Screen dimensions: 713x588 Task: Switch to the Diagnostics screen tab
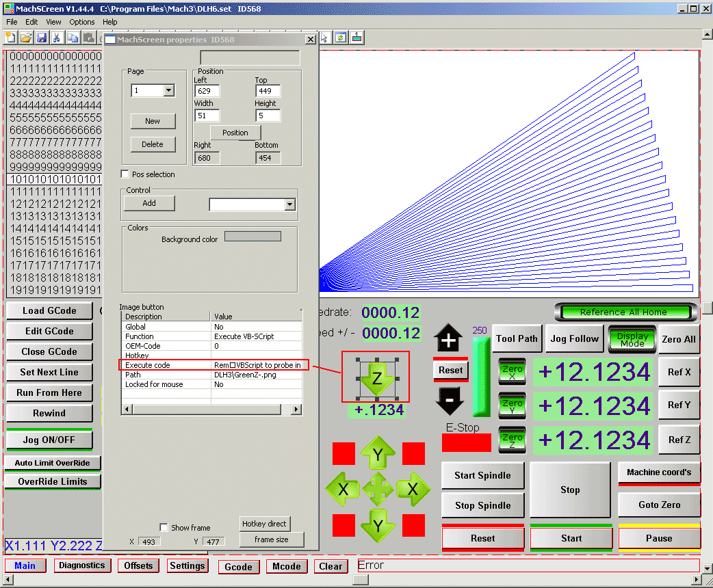81,565
